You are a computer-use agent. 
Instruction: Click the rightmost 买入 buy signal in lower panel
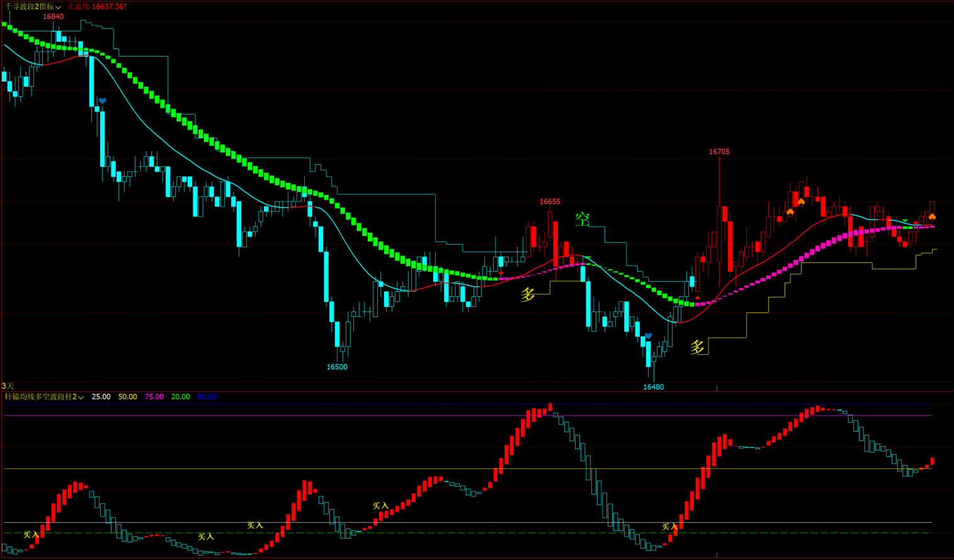pos(669,527)
